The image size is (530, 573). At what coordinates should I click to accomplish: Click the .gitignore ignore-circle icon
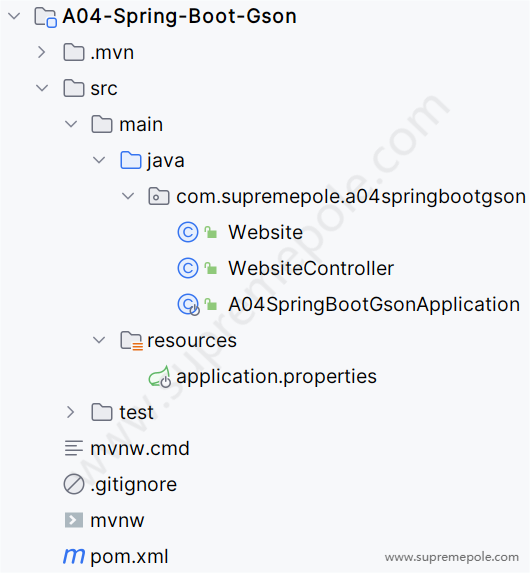tap(74, 484)
